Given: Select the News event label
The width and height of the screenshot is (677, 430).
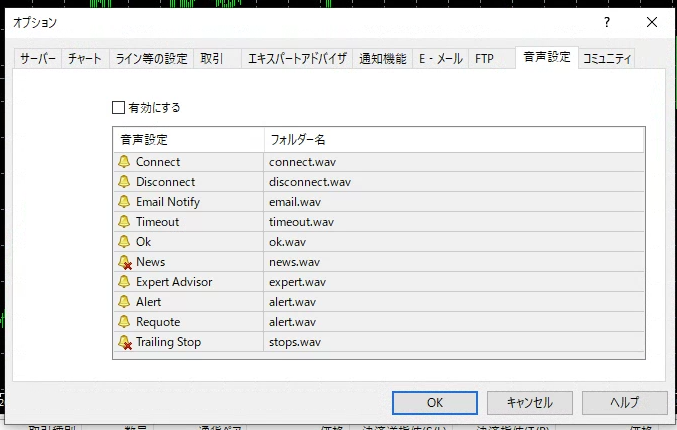Looking at the screenshot, I should 150,262.
